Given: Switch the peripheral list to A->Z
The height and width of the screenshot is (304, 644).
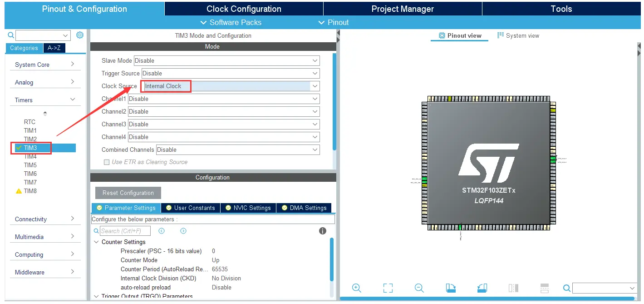Looking at the screenshot, I should click(x=54, y=48).
